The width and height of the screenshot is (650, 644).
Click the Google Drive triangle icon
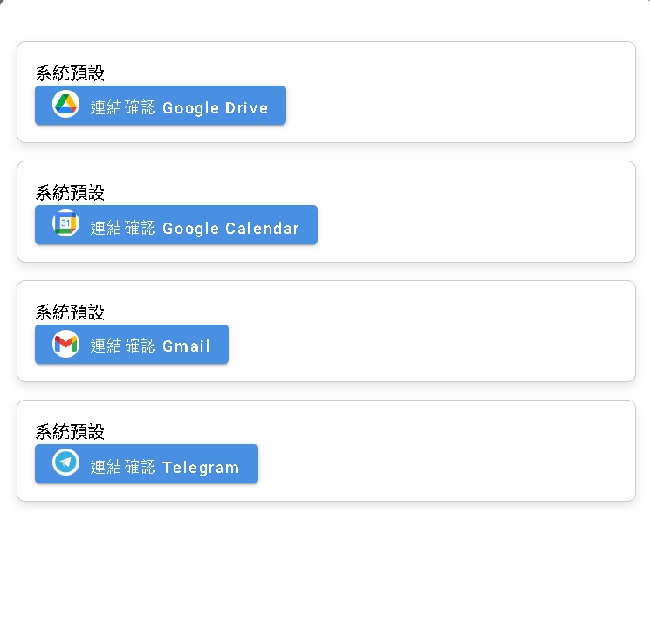click(65, 105)
